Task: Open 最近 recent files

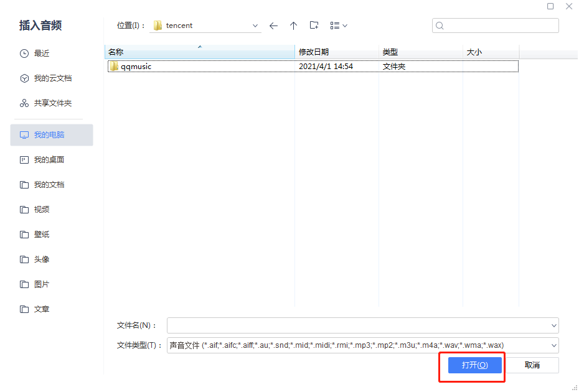Action: click(x=42, y=54)
